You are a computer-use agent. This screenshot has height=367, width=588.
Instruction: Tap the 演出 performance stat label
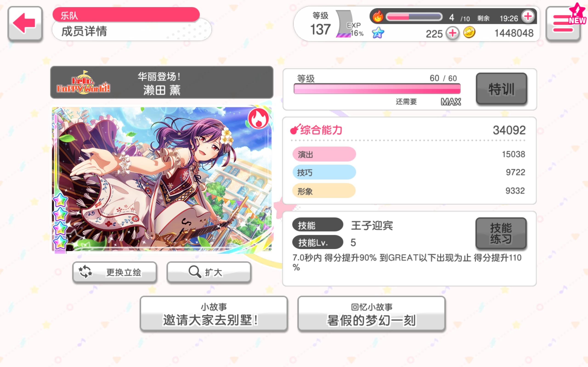pos(324,154)
